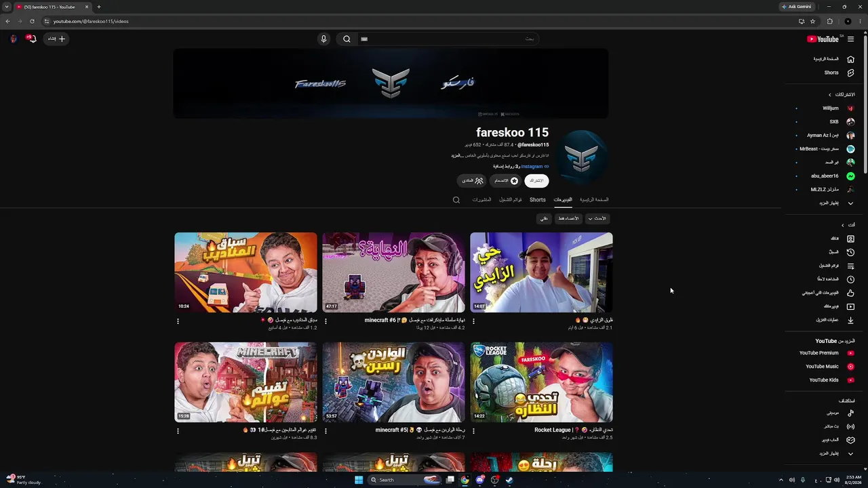Open Your Videos play icon in sidebar
868x488 pixels.
click(850, 306)
